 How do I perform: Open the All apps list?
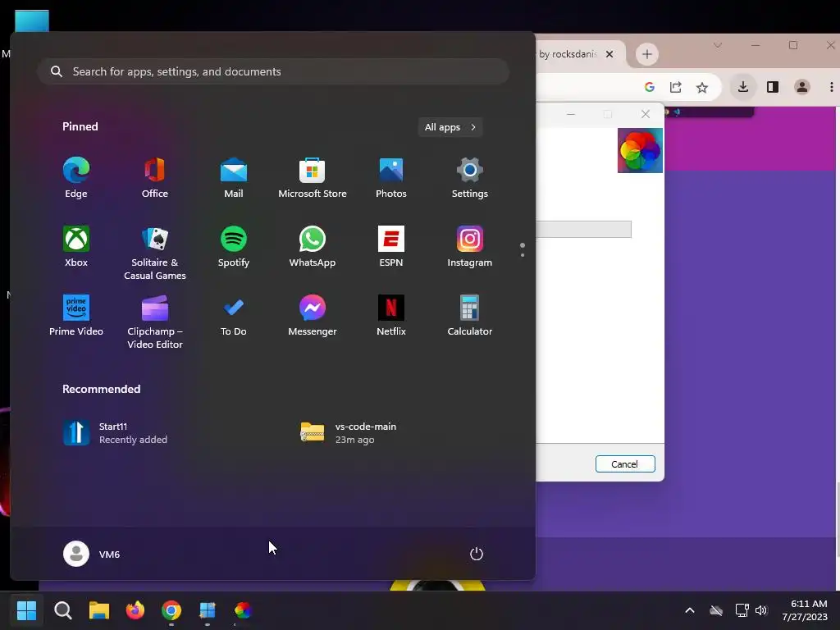pyautogui.click(x=450, y=127)
